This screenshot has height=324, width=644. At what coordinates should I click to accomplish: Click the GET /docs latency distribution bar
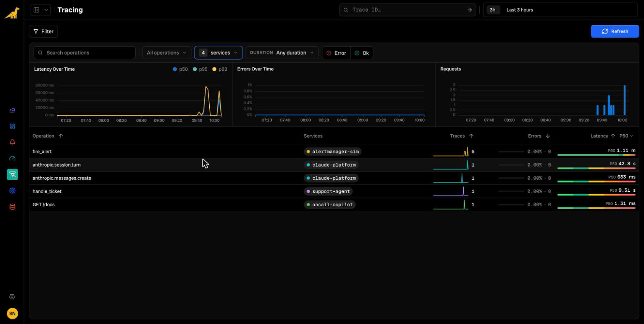[x=596, y=208]
